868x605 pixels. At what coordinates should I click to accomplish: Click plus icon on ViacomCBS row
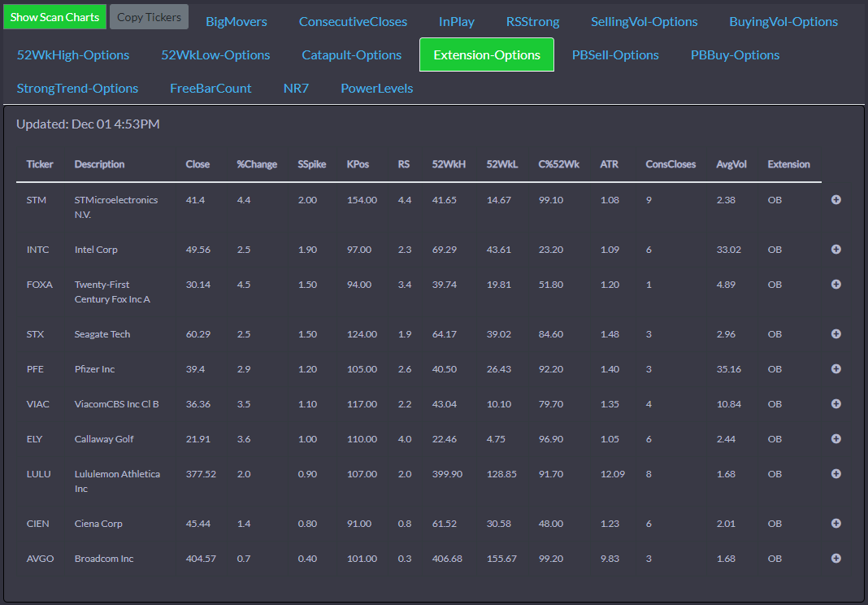836,404
